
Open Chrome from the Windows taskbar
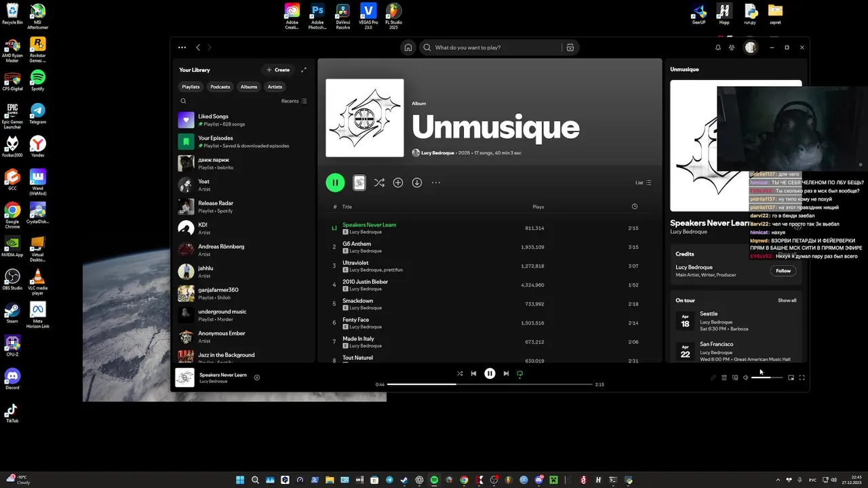[x=464, y=480]
